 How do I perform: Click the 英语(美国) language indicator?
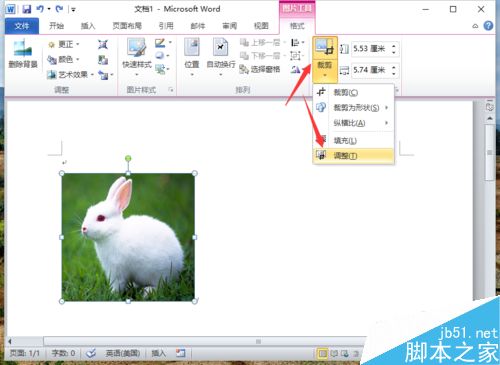click(123, 353)
